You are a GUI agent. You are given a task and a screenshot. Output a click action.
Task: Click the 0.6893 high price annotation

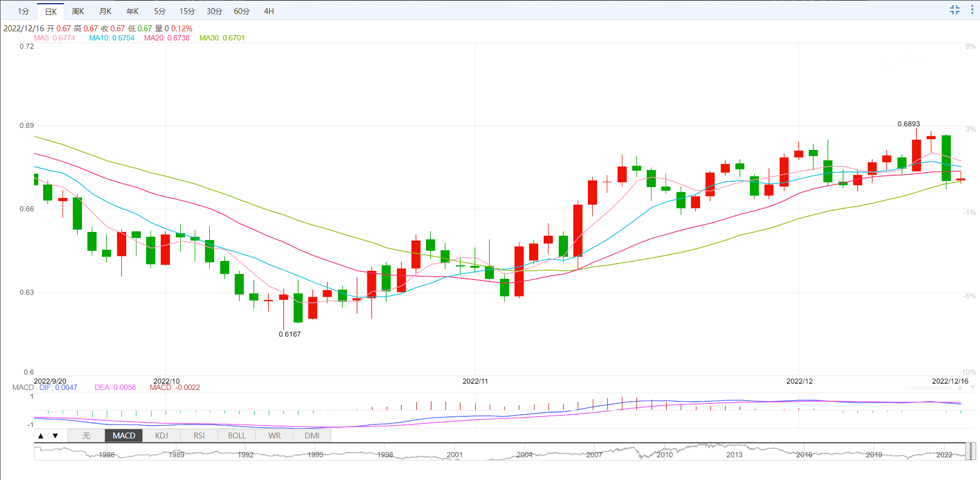pyautogui.click(x=909, y=124)
